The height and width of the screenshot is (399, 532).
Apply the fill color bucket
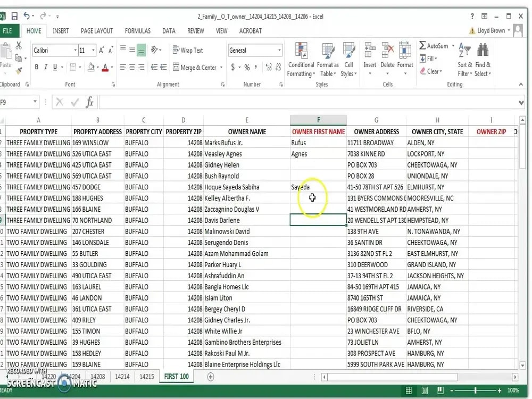pyautogui.click(x=90, y=67)
